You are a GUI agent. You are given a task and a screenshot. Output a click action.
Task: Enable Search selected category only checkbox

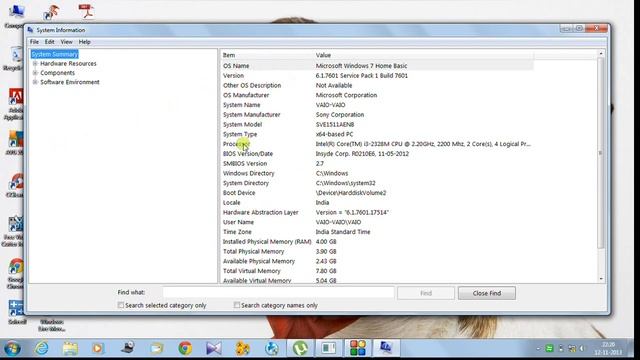[x=120, y=305]
